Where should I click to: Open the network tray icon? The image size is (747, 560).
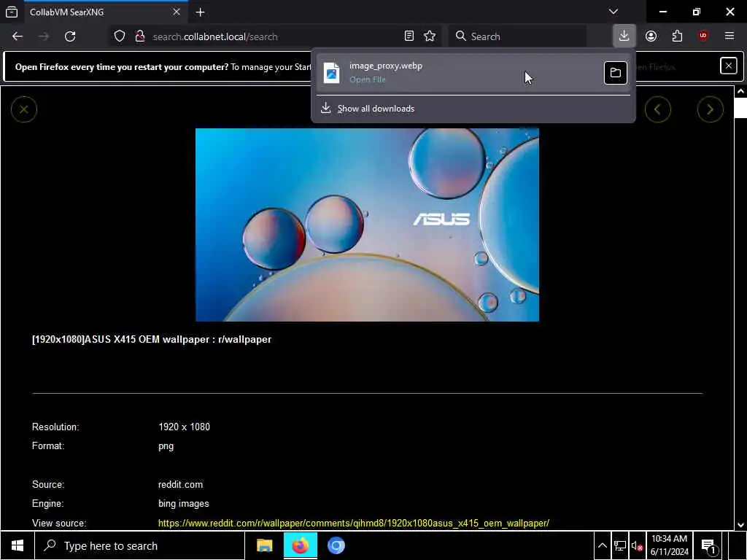point(620,545)
